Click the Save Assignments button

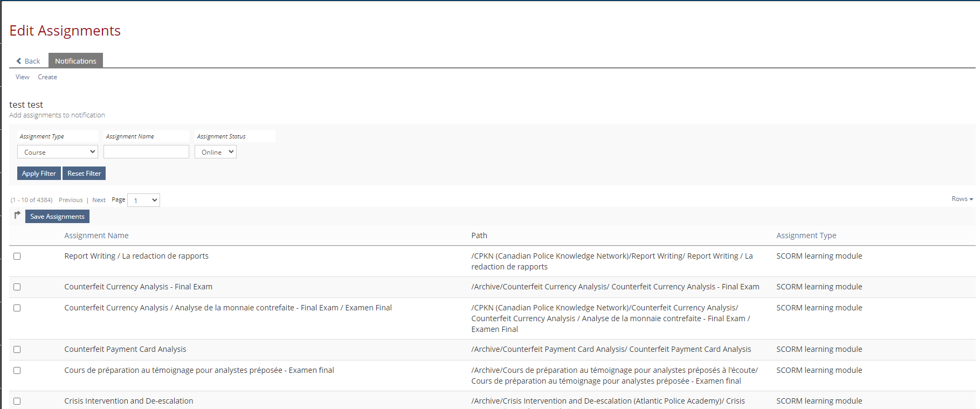(x=57, y=217)
